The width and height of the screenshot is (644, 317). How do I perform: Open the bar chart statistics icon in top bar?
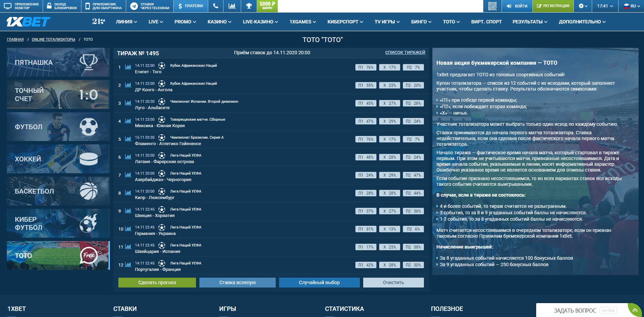click(x=232, y=6)
